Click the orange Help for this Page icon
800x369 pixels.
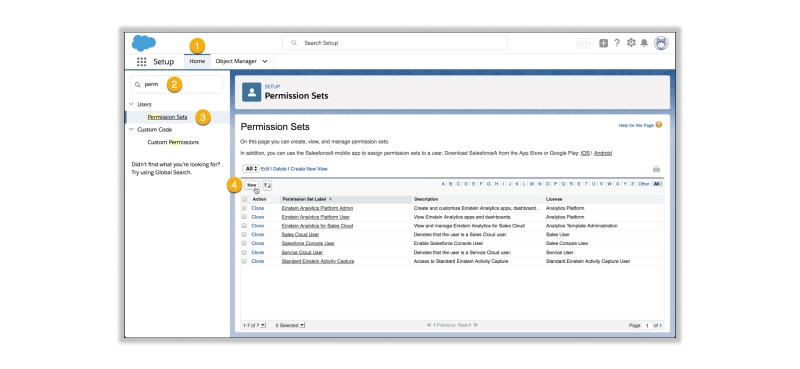(659, 125)
